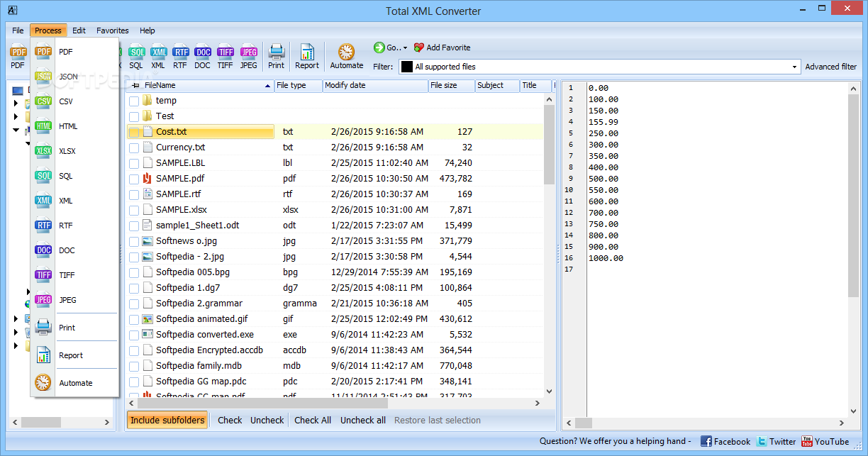Open the Filter file types dropdown

[x=794, y=67]
